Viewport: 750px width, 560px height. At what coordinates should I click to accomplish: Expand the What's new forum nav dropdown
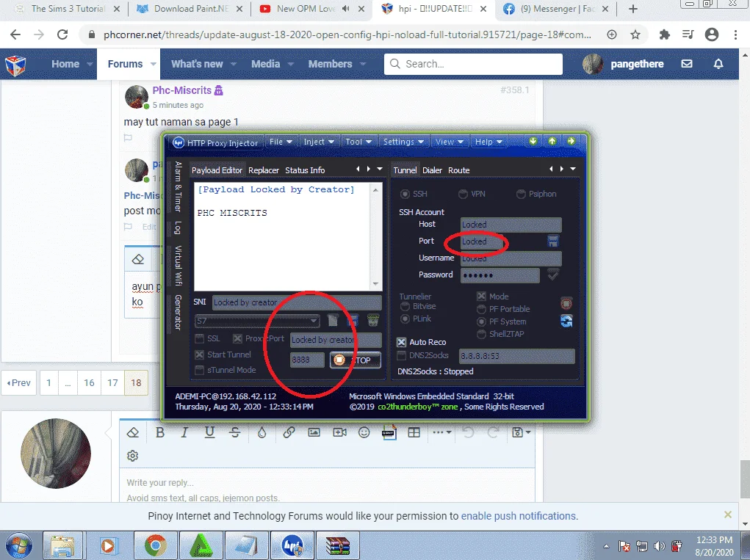tap(234, 64)
